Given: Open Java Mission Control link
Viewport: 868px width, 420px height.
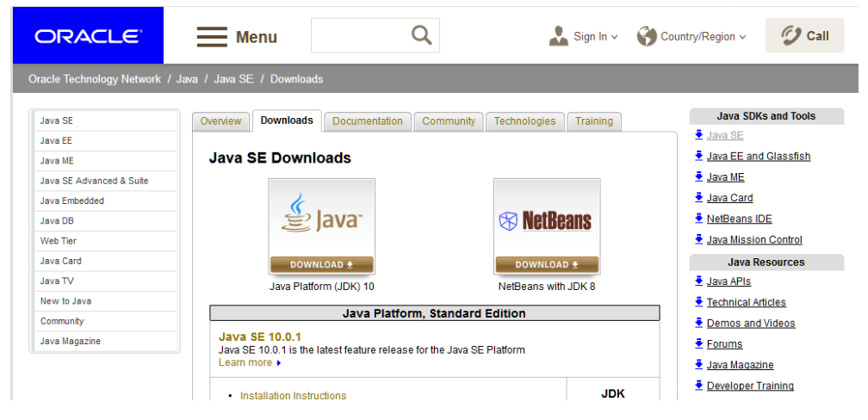Looking at the screenshot, I should coord(754,239).
